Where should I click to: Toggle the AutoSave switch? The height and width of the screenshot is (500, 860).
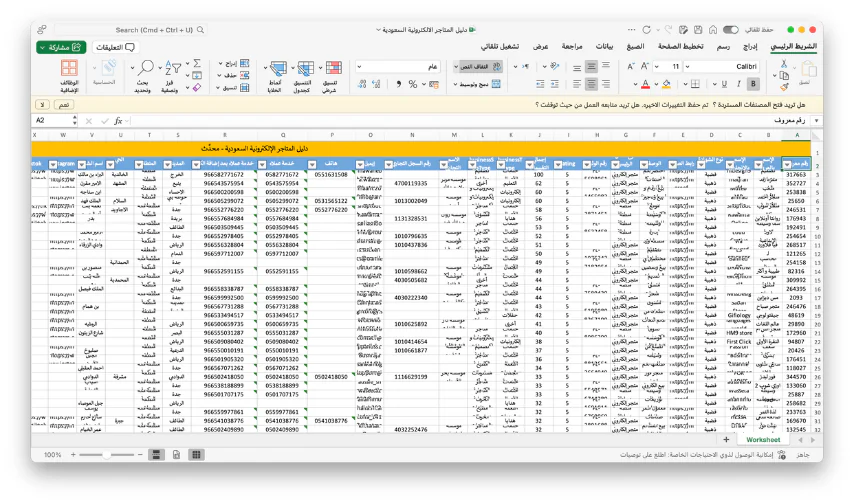[x=731, y=30]
